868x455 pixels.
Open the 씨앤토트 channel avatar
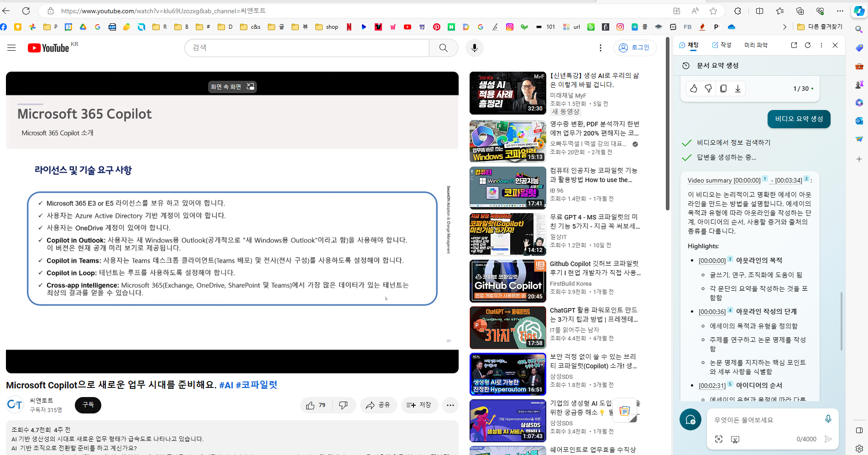[x=15, y=404]
